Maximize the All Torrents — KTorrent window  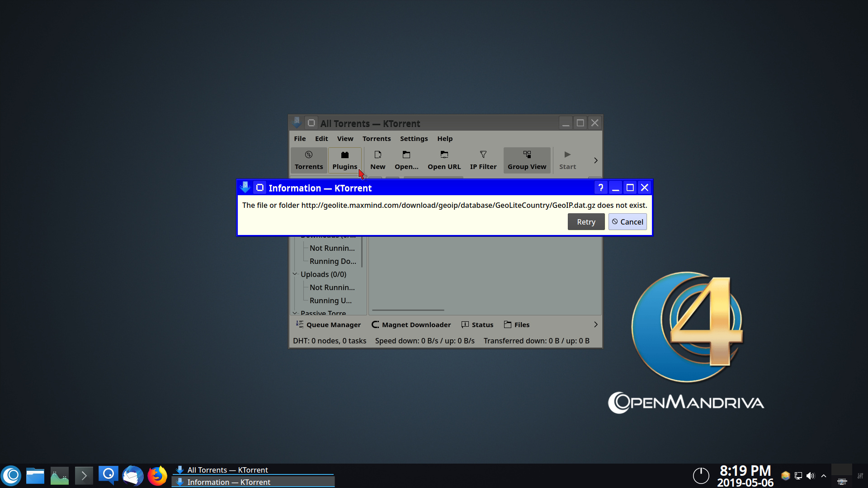click(580, 123)
